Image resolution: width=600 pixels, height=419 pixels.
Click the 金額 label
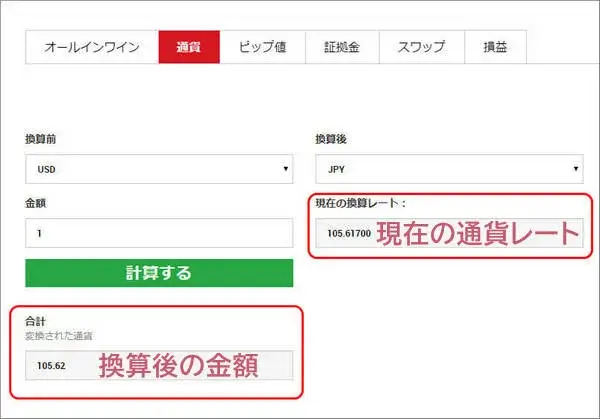tap(36, 203)
